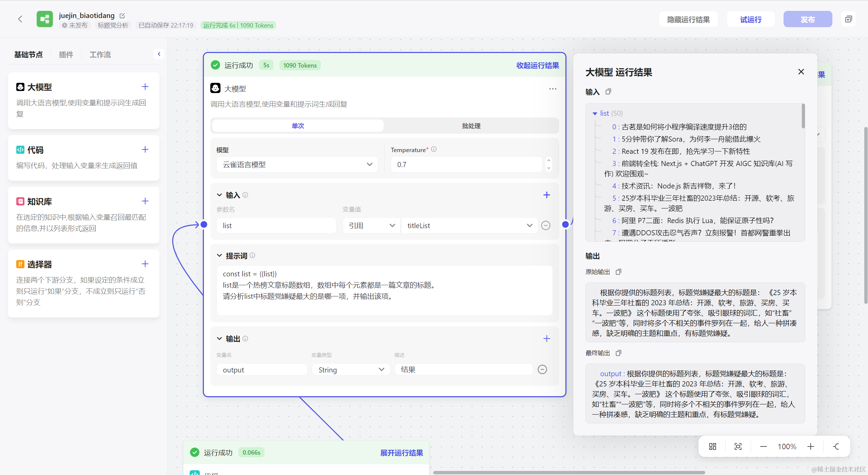The width and height of the screenshot is (868, 475).
Task: Click the 试运行 button
Action: pyautogui.click(x=750, y=20)
